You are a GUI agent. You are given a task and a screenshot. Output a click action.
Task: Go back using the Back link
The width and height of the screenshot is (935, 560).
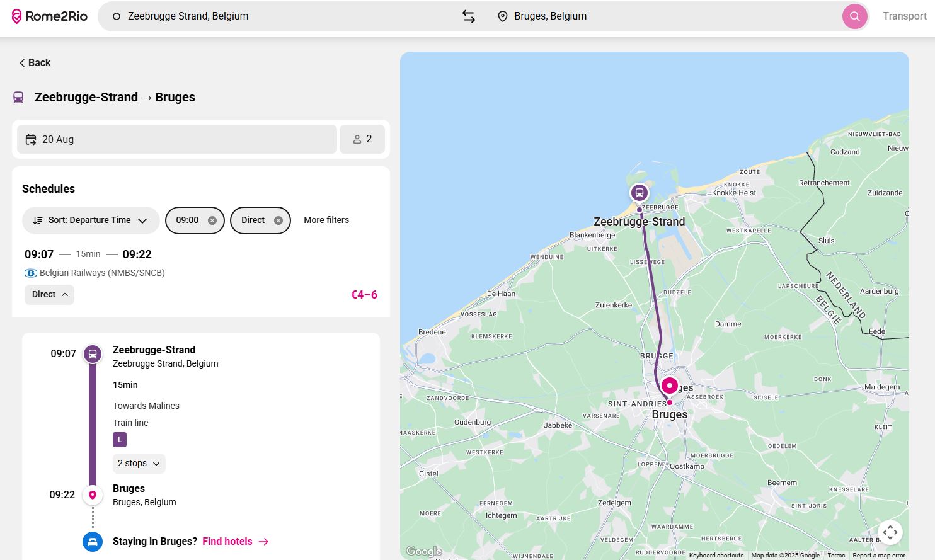35,62
